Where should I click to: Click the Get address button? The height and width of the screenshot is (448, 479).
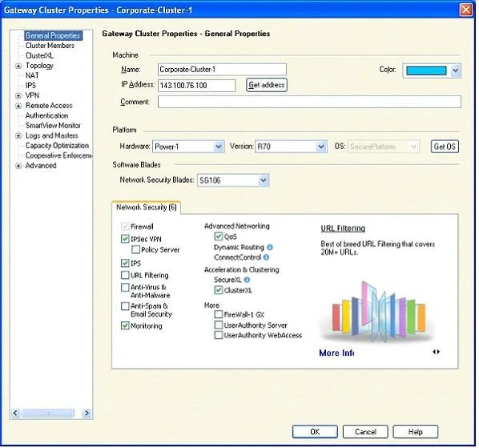point(267,85)
